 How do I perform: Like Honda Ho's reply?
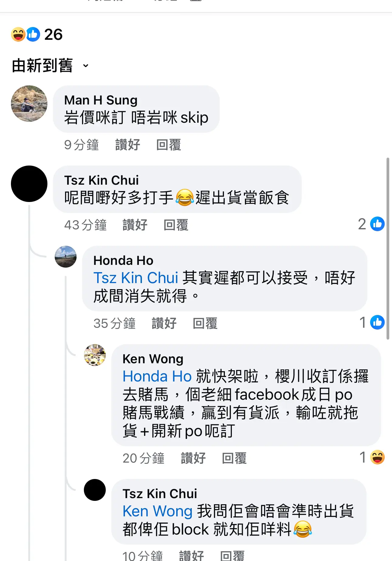pyautogui.click(x=164, y=323)
